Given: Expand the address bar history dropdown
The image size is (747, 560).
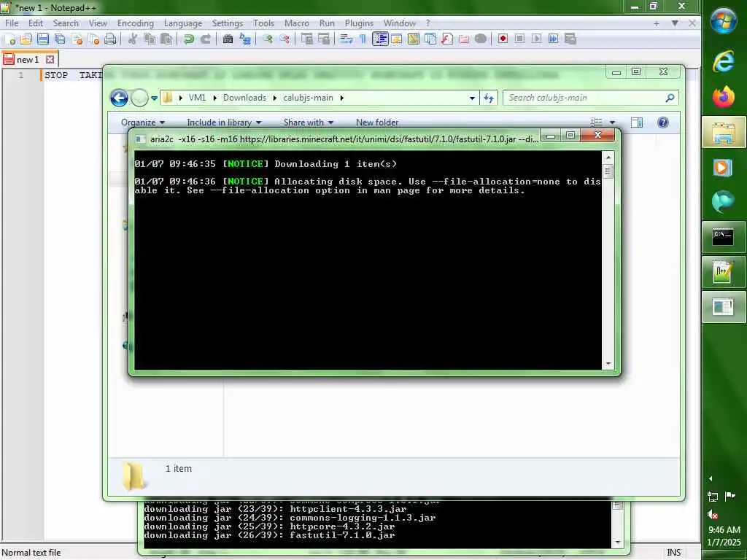Looking at the screenshot, I should (472, 98).
